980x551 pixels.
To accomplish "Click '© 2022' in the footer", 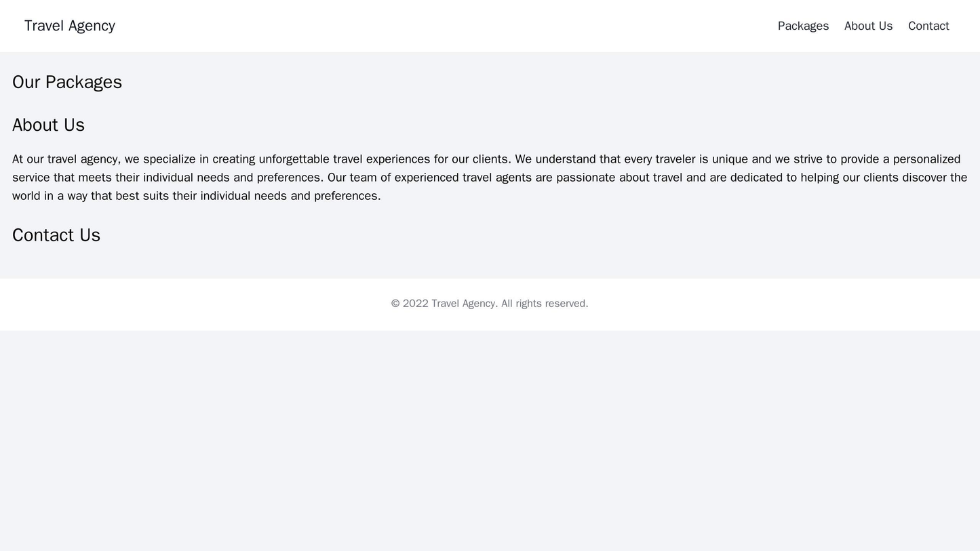I will (x=409, y=303).
